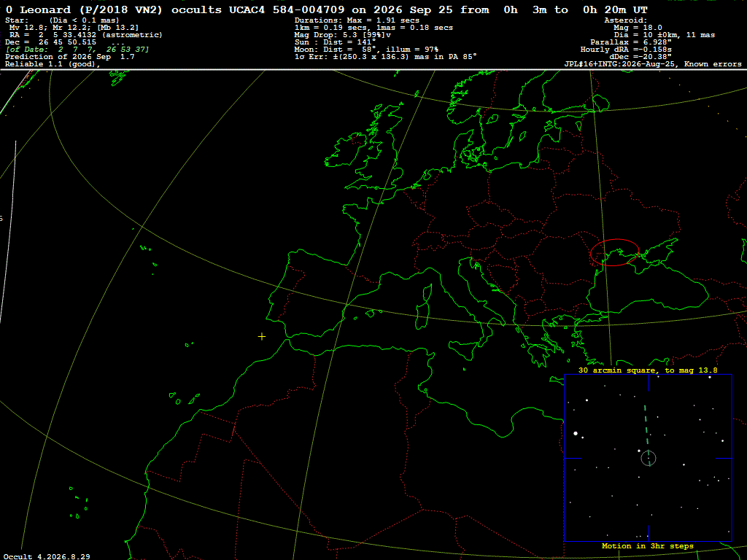Click the "30 arcmin square, to mag 13.8" label
This screenshot has height=560, width=747.
coord(648,370)
